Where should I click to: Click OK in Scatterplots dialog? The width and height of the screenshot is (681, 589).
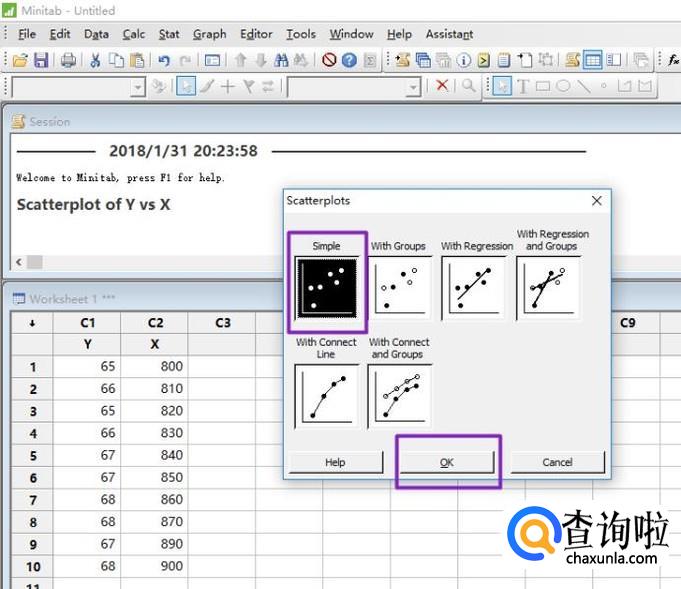tap(447, 462)
